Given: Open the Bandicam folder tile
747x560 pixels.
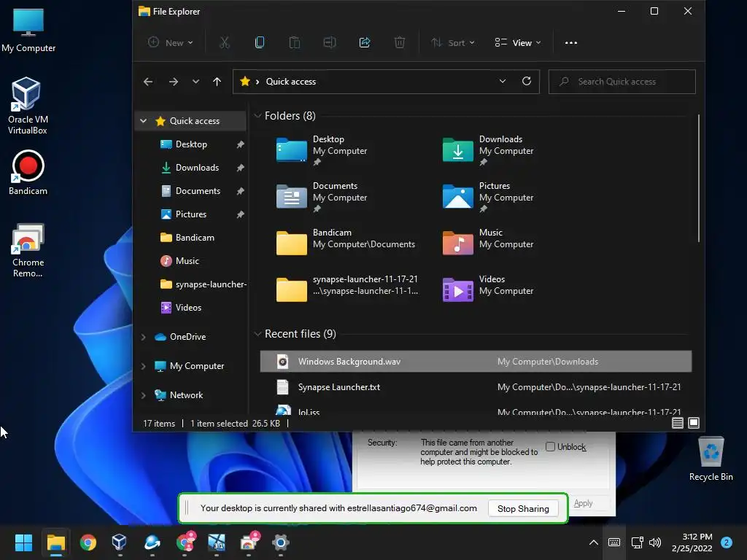Looking at the screenshot, I should click(345, 243).
